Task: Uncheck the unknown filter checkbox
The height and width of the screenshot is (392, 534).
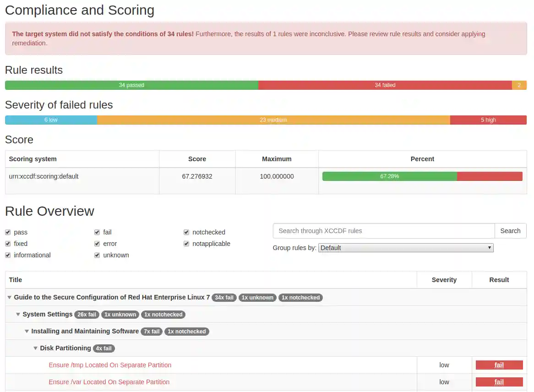Action: tap(97, 255)
